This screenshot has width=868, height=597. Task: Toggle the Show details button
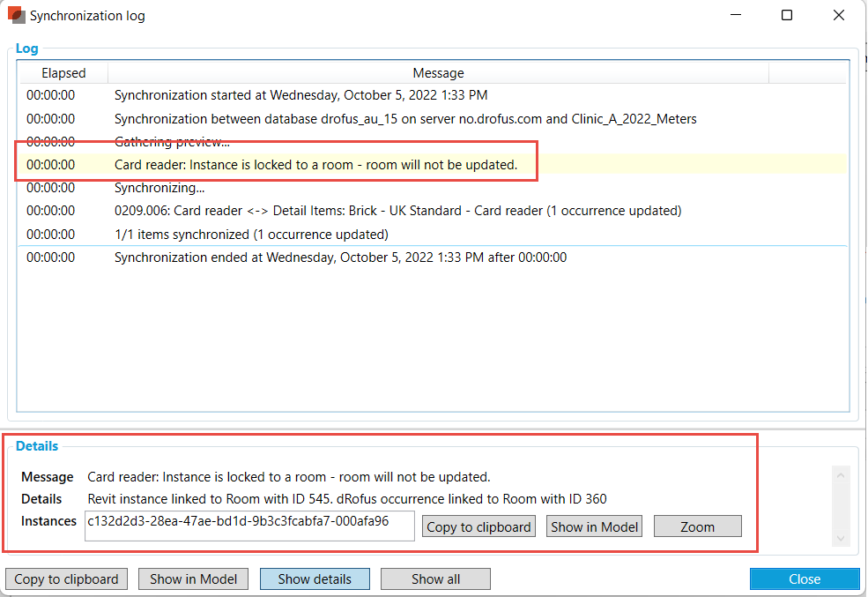[x=315, y=579]
